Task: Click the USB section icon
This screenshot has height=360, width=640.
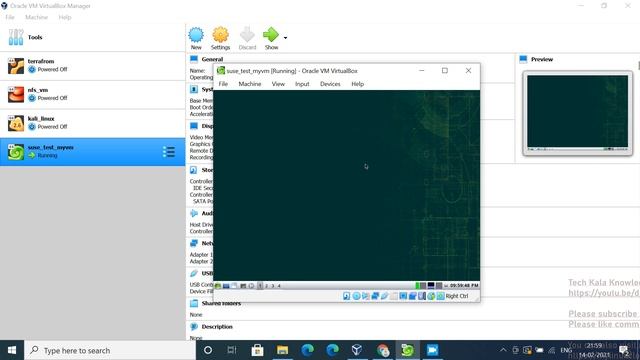Action: coord(194,273)
